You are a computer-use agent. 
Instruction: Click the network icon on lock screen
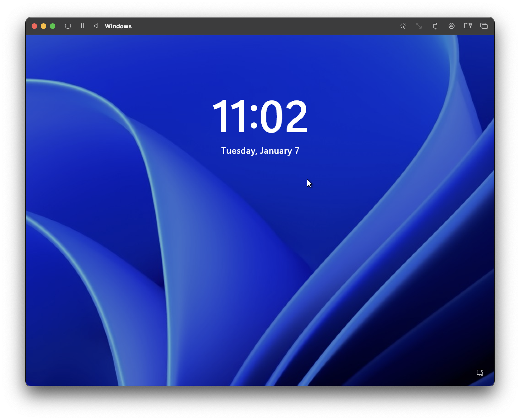480,373
